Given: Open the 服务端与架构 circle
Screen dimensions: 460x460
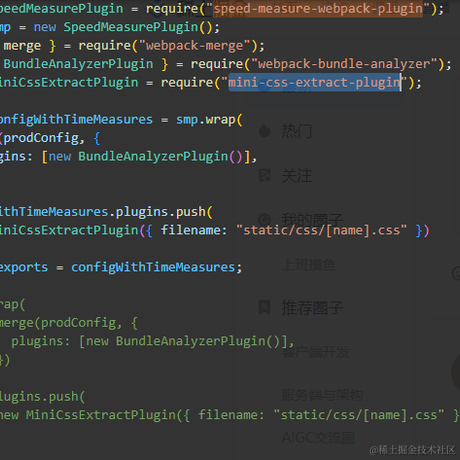Looking at the screenshot, I should 322,395.
